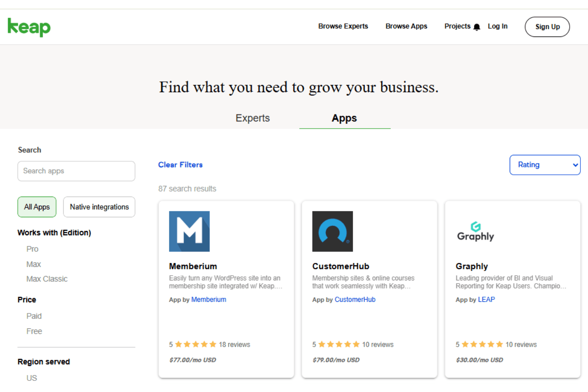This screenshot has width=588, height=392.
Task: Filter by Pro edition
Action: coord(33,249)
